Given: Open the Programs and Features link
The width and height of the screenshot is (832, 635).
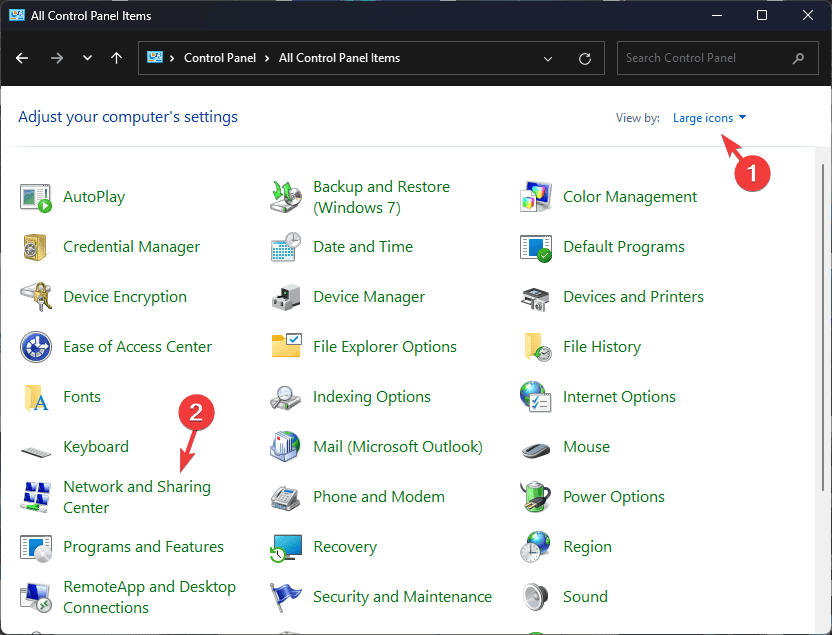Looking at the screenshot, I should point(143,546).
